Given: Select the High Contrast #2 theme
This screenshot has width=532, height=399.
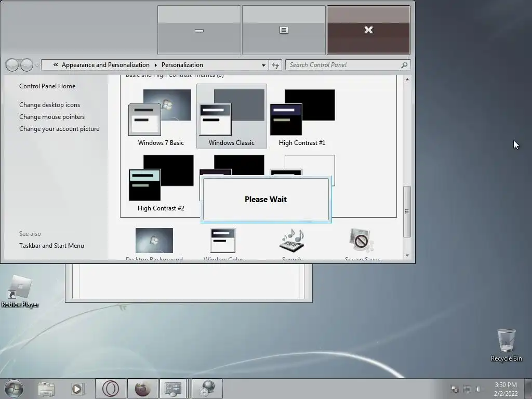Looking at the screenshot, I should tap(161, 182).
